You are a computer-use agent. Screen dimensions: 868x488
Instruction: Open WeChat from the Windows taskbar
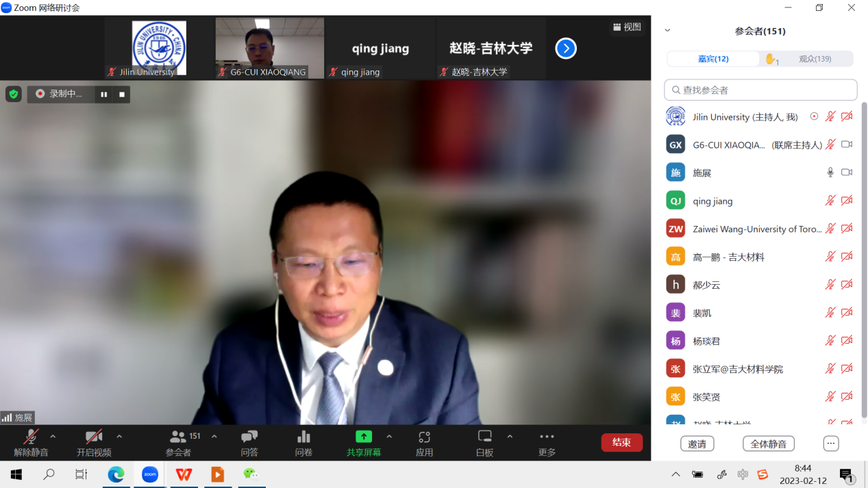click(x=251, y=474)
